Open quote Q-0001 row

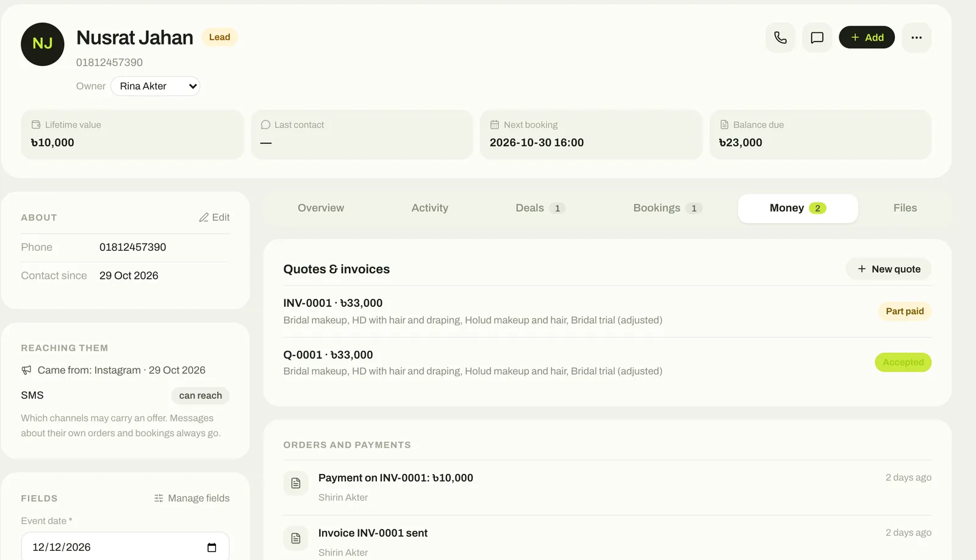coord(607,363)
